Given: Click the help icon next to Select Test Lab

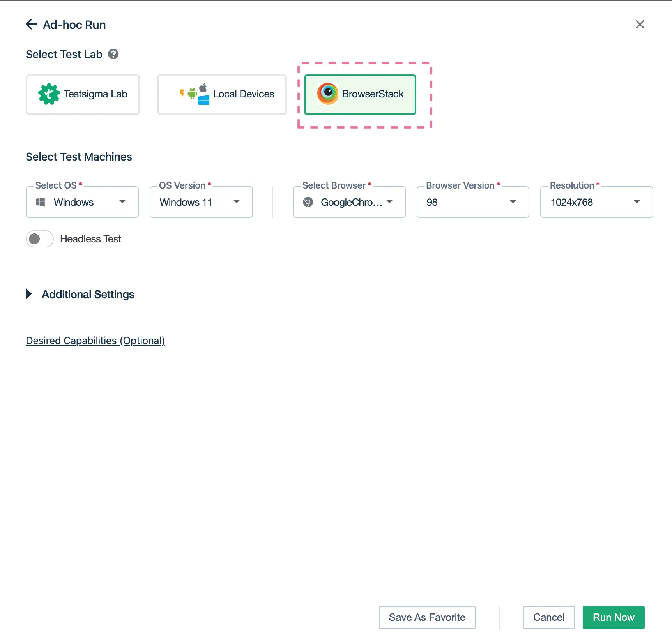Looking at the screenshot, I should [113, 54].
